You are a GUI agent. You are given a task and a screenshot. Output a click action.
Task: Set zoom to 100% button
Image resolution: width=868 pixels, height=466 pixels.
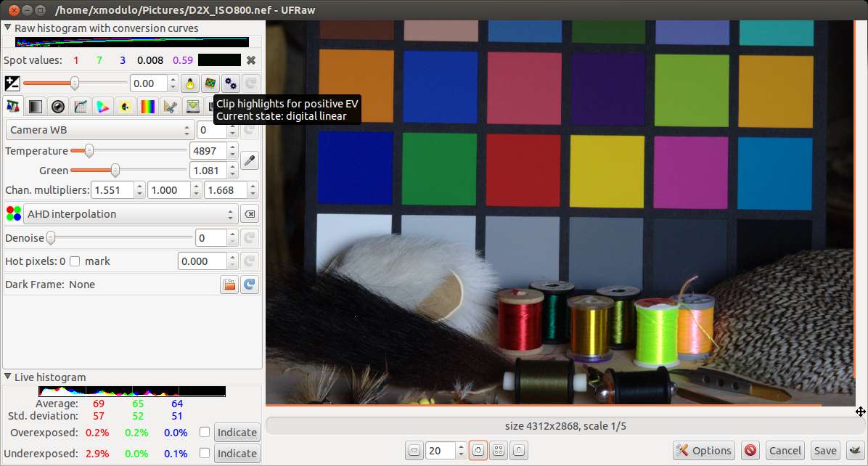pyautogui.click(x=519, y=451)
